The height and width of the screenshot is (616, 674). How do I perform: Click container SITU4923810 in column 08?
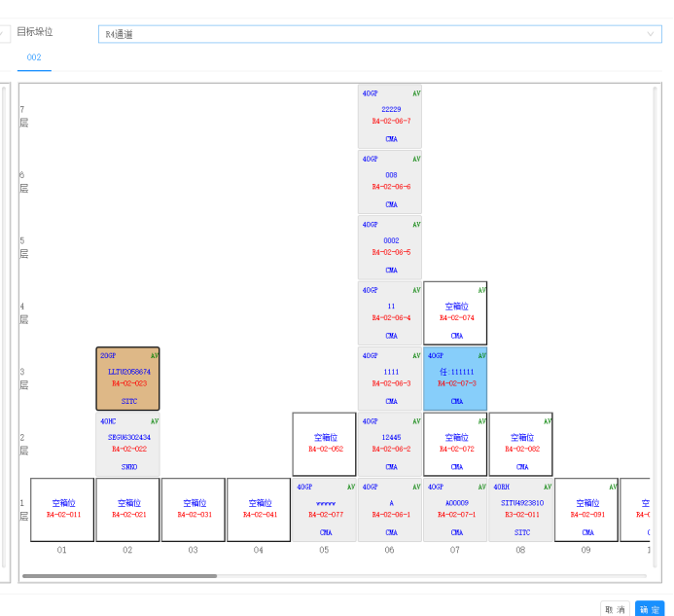point(521,509)
